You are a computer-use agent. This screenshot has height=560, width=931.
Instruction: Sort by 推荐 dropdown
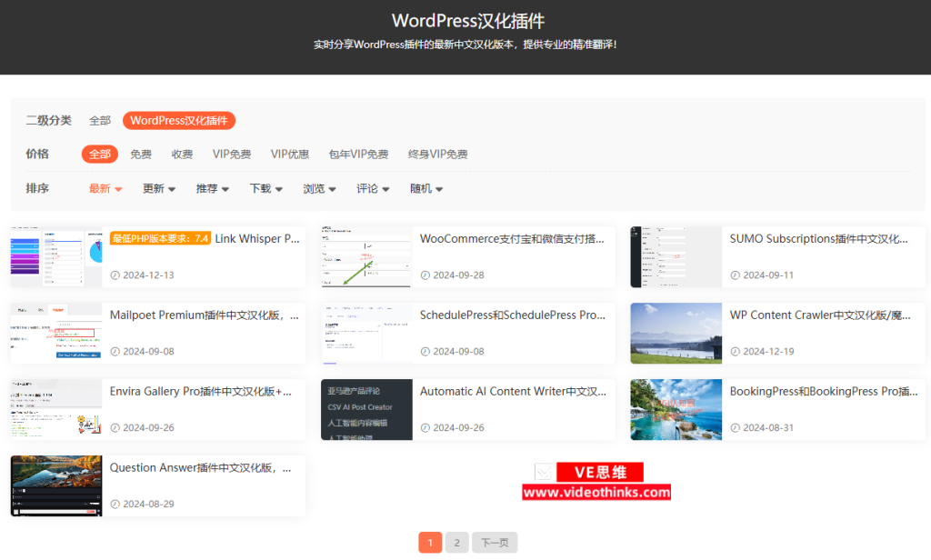212,189
